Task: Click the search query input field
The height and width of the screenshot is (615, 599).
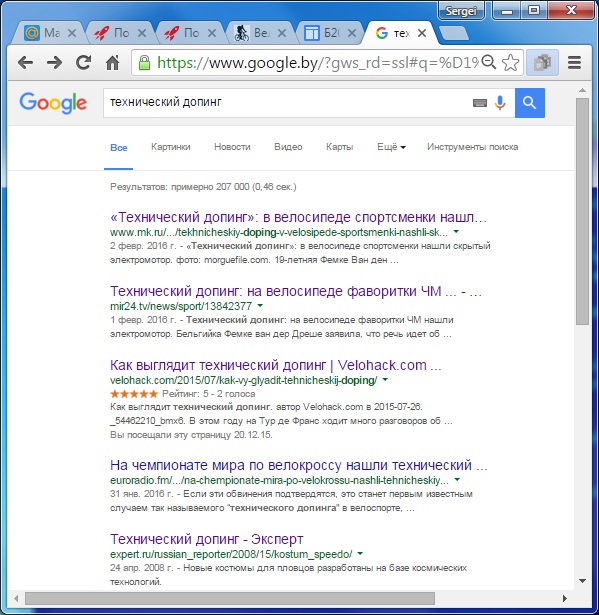Action: [288, 103]
